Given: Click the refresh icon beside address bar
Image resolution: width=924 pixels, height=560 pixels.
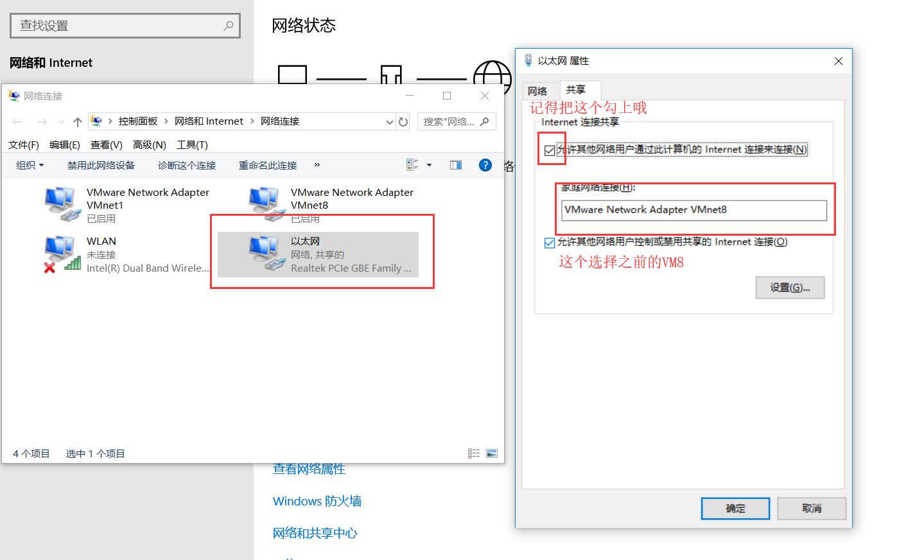Looking at the screenshot, I should 403,121.
